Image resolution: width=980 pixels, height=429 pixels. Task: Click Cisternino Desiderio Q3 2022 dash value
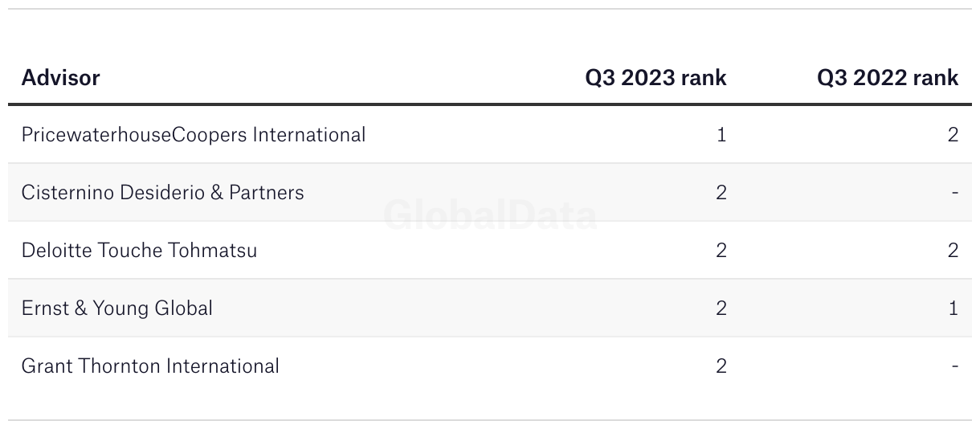pos(955,193)
